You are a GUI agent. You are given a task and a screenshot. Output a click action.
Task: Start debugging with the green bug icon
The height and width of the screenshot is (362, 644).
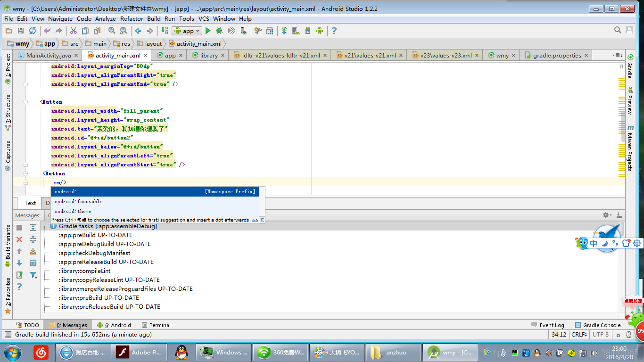coord(220,31)
